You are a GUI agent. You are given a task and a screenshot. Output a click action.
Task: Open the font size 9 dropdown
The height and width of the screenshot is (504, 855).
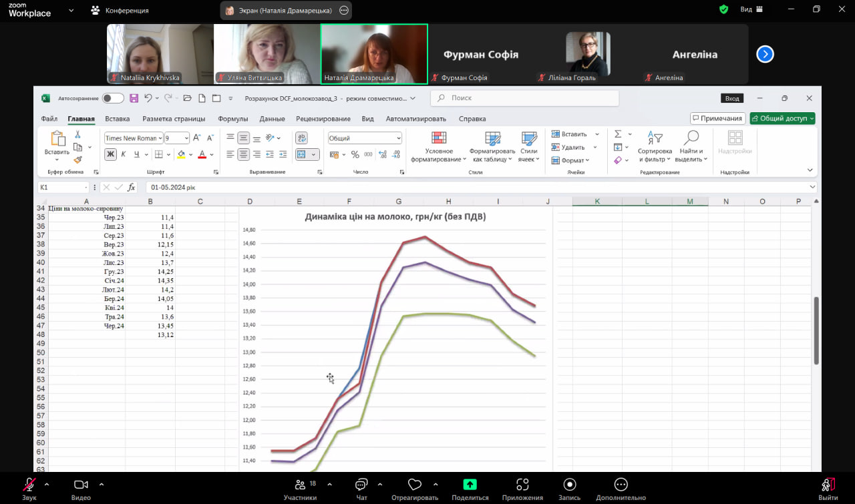click(186, 138)
